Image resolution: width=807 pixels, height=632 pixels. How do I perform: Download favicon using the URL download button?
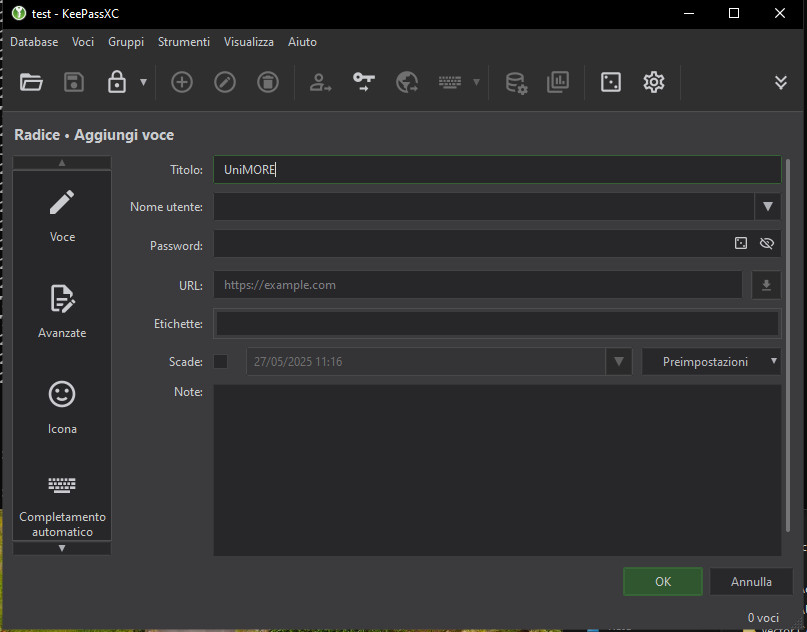(x=766, y=285)
